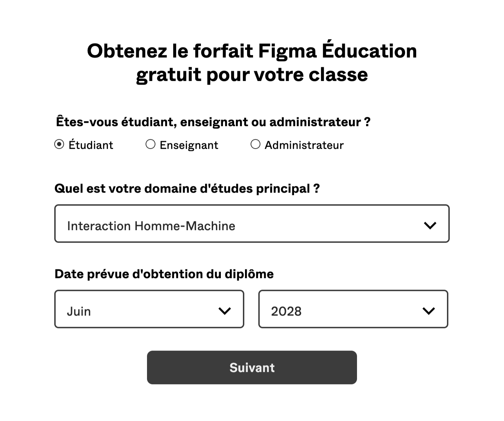Expand the graduation year dropdown
This screenshot has height=421, width=504.
[353, 309]
